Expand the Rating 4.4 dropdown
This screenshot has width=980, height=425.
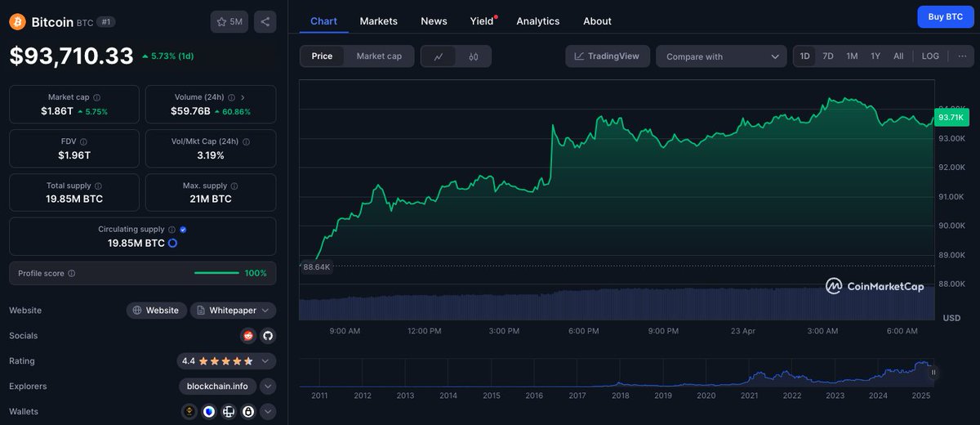[x=226, y=360]
